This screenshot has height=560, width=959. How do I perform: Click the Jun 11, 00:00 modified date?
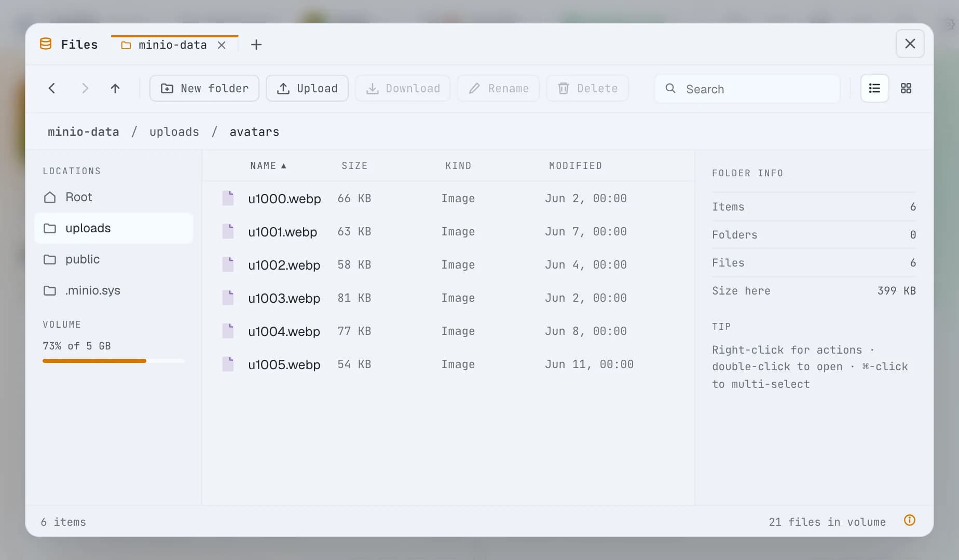click(590, 364)
